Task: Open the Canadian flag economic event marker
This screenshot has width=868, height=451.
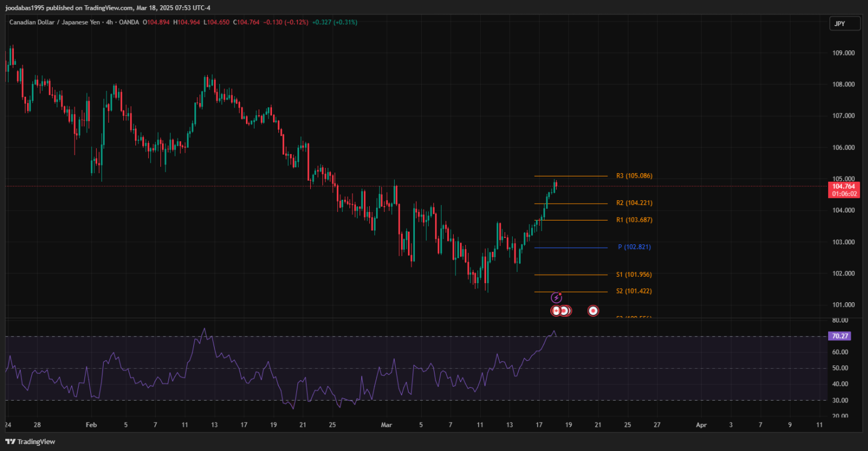Action: [x=556, y=311]
